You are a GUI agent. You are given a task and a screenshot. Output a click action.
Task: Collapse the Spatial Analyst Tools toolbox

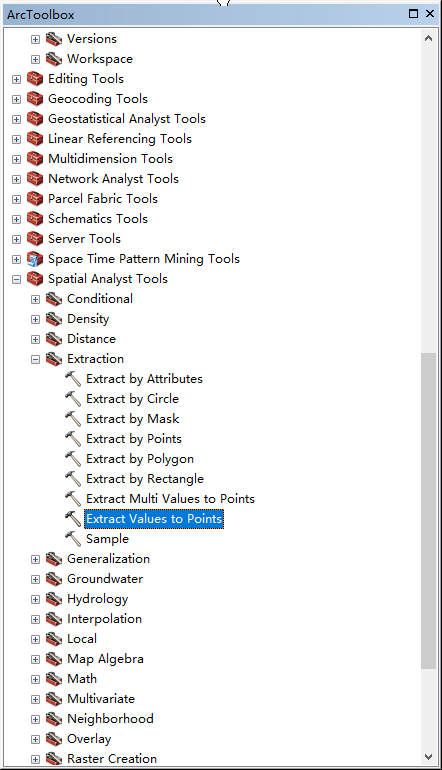click(16, 279)
